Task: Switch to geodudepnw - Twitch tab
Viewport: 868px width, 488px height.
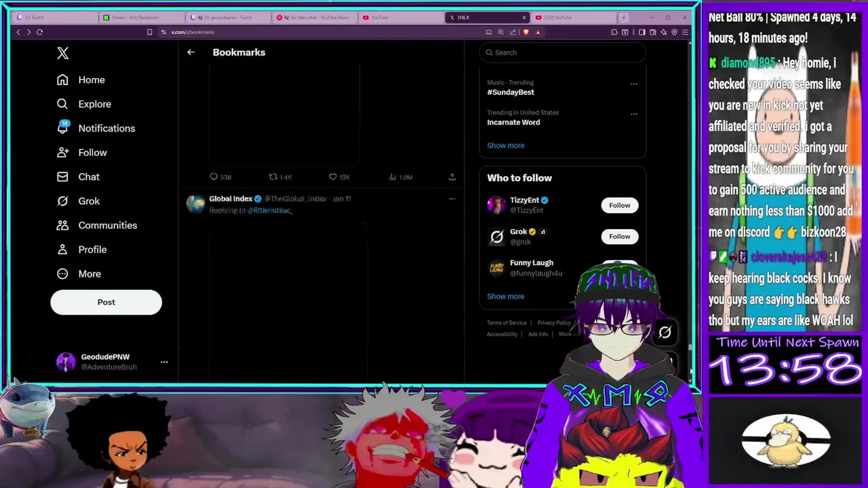Action: click(227, 18)
